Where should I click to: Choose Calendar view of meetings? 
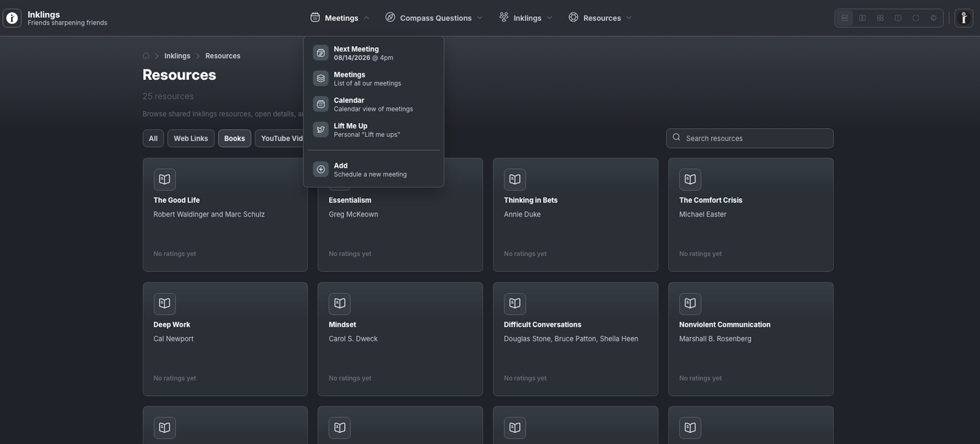pos(374,104)
